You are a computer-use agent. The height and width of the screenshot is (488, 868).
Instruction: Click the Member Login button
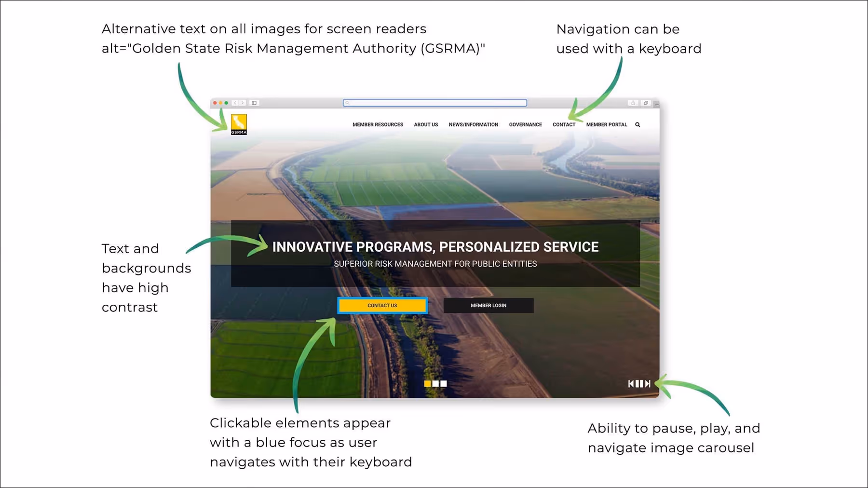click(x=488, y=305)
